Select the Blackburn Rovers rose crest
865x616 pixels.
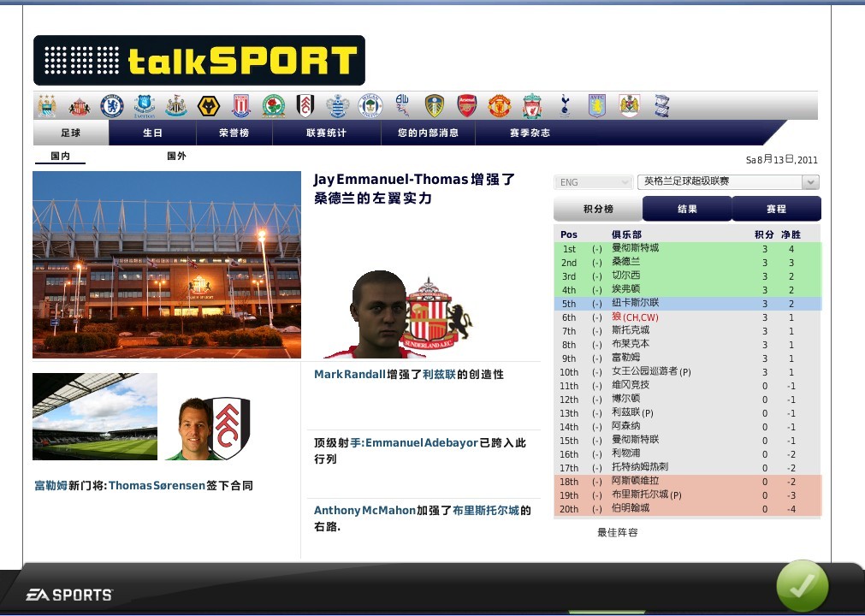(x=274, y=106)
